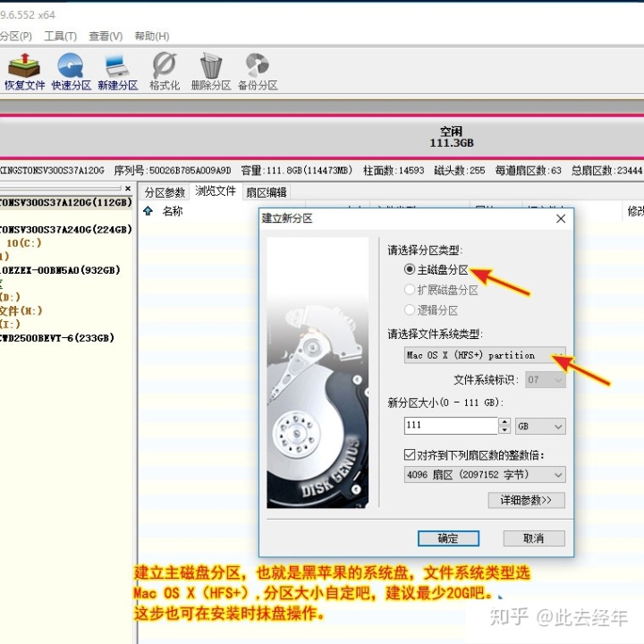This screenshot has height=644, width=644.
Task: Select the WD2500BEVT (233GB) disk in tree
Action: coord(57,338)
